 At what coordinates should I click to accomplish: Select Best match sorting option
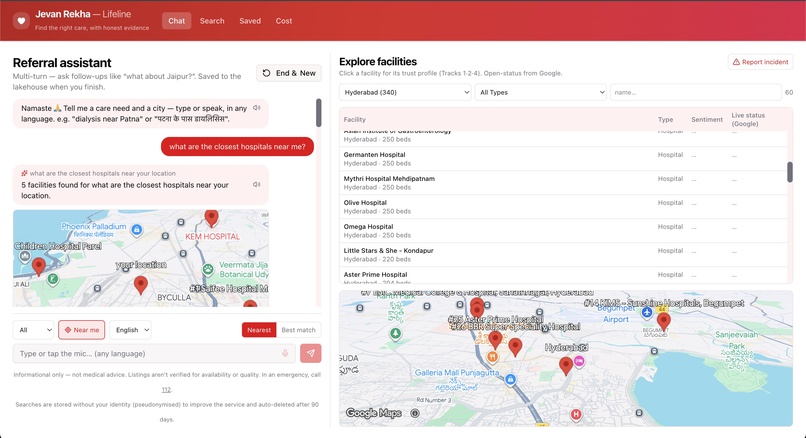point(298,330)
